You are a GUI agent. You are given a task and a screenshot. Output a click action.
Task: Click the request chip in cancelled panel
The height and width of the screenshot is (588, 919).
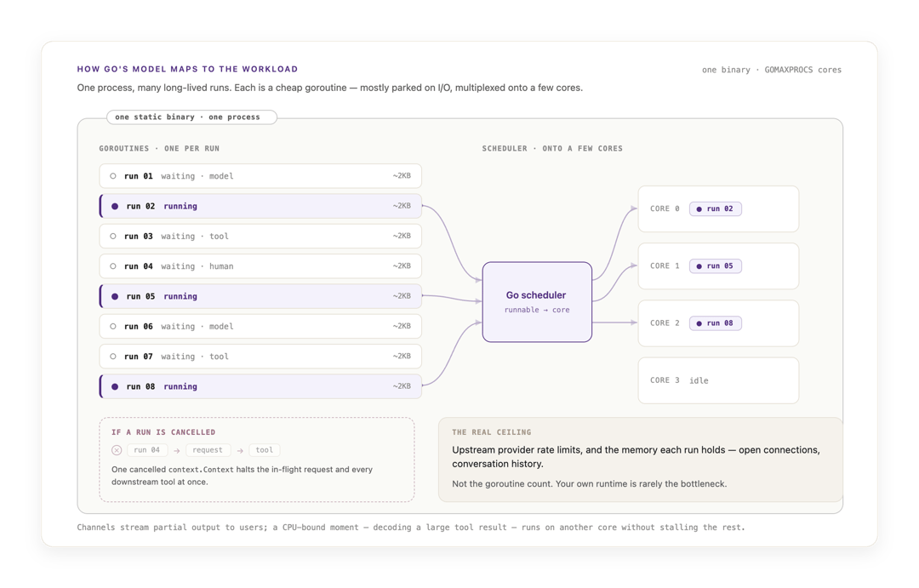pyautogui.click(x=208, y=450)
